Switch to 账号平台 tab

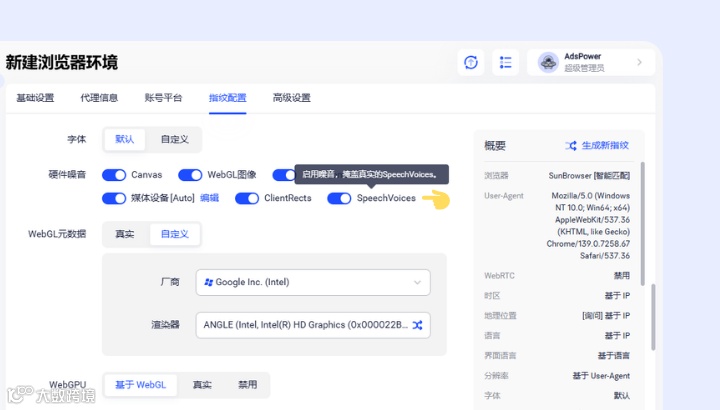pyautogui.click(x=163, y=98)
